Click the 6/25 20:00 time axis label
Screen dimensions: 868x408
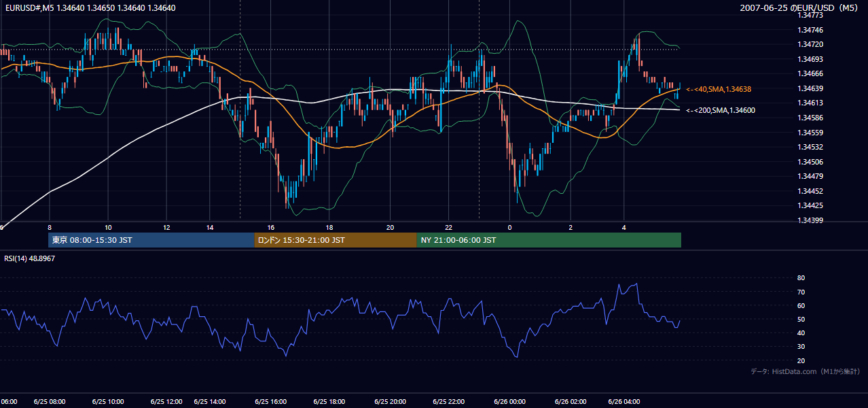[390, 402]
